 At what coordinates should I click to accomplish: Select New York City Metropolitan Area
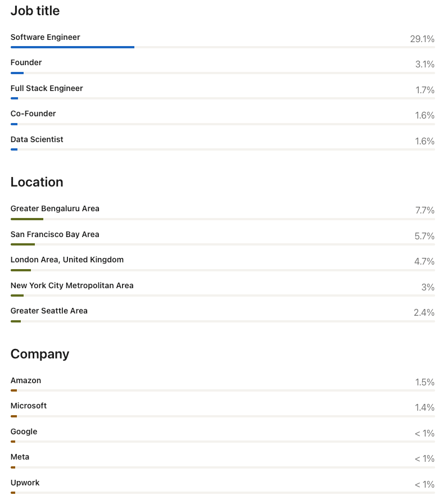(x=72, y=285)
